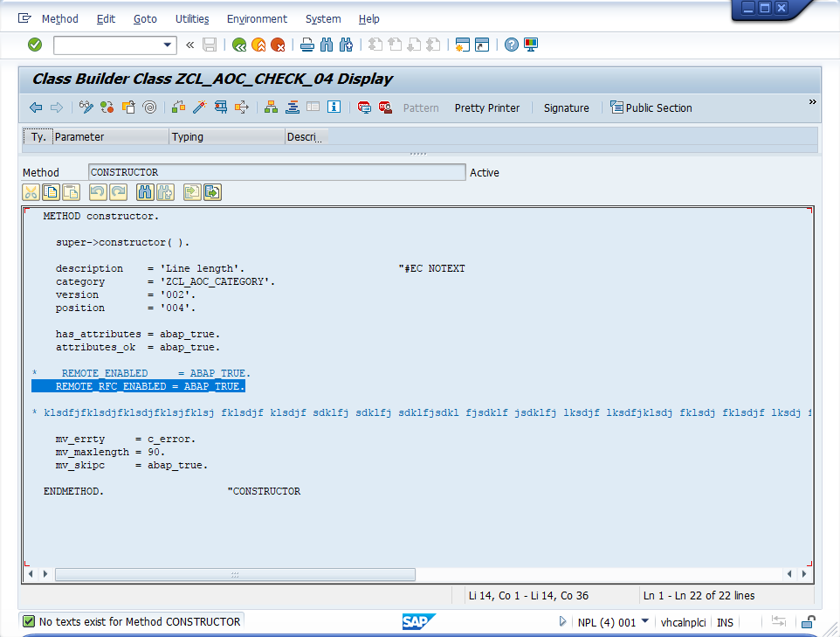The height and width of the screenshot is (637, 840).
Task: Open the system info NPL (4) 001 dropdown arrow
Action: point(645,621)
